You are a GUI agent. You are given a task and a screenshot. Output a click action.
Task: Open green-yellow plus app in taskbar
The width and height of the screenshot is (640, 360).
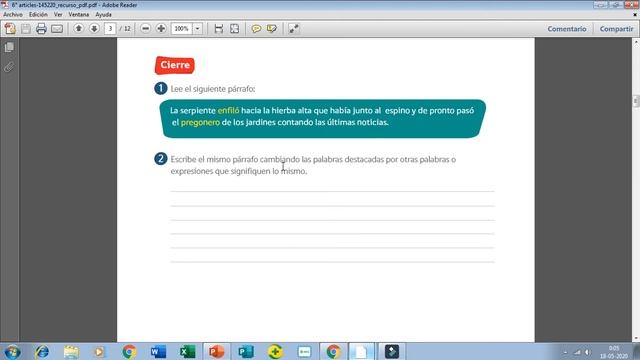point(275,352)
